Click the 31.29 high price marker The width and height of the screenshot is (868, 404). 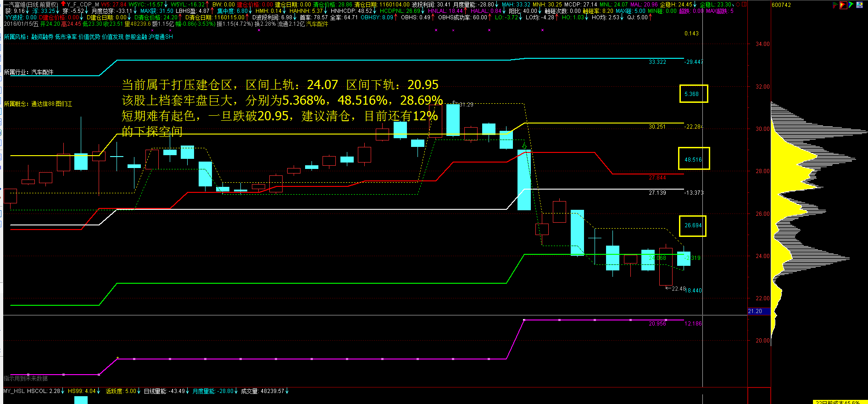466,105
